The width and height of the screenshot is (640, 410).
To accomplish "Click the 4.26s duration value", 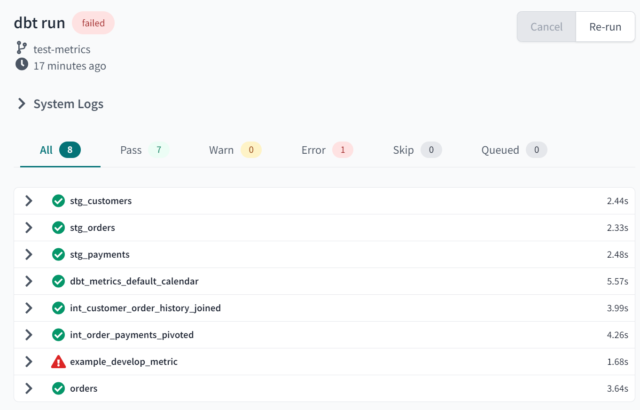I will click(617, 335).
